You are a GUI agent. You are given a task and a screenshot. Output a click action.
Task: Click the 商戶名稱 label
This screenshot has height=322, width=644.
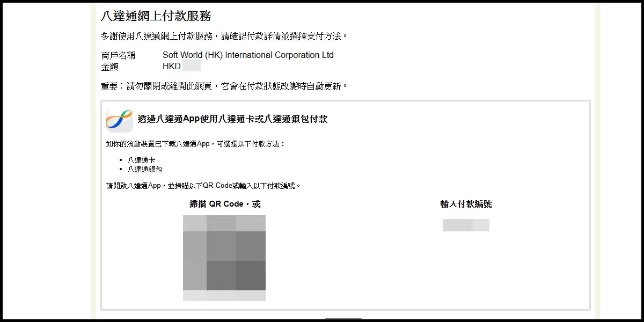coord(118,55)
